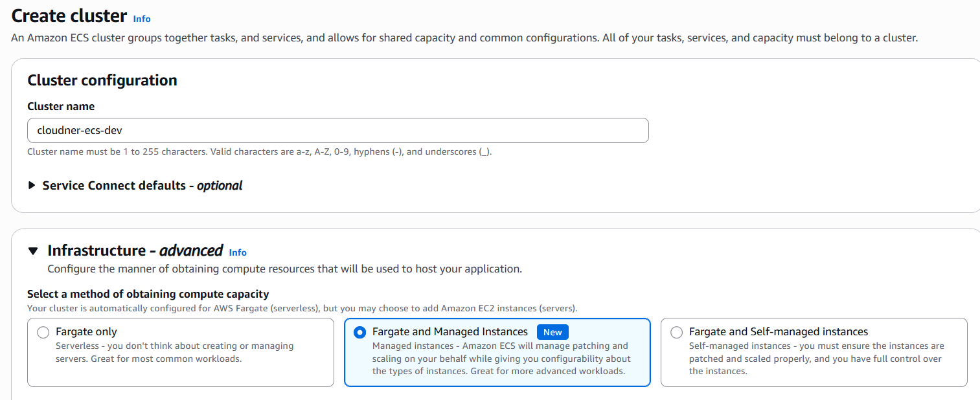Click the Self-managed instances description text

(x=816, y=359)
